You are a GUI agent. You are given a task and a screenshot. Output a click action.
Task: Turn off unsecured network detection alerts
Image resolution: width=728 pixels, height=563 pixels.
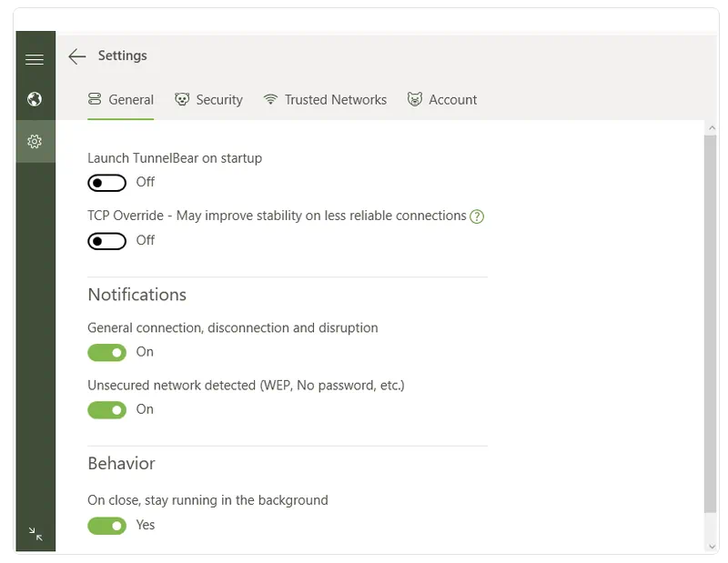106,409
